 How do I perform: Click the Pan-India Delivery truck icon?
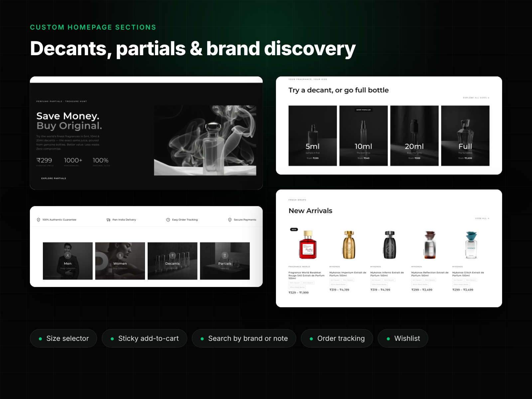108,220
